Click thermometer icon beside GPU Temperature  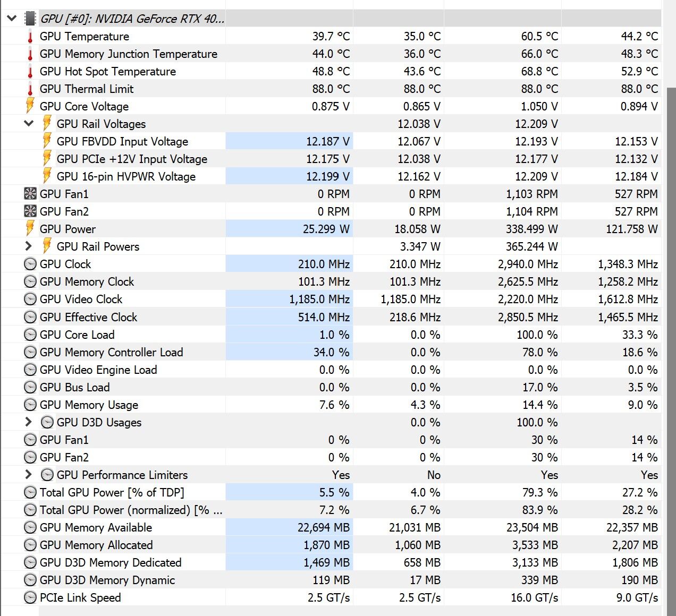[30, 37]
